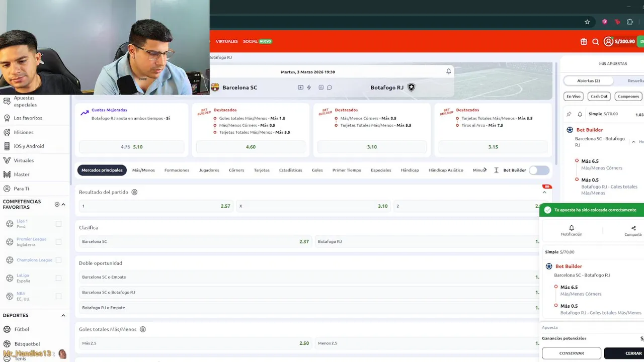Open the match chat bubble icon
The image size is (644, 362).
point(330,87)
